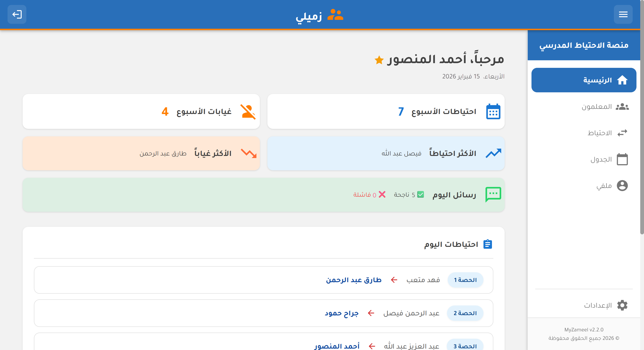Toggle the green checkbox beside 5 ناجحة

(421, 194)
